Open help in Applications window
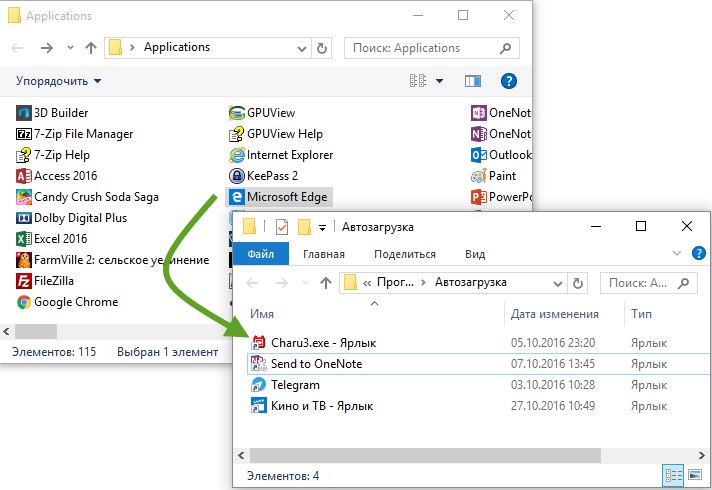The width and height of the screenshot is (712, 490). tap(509, 81)
